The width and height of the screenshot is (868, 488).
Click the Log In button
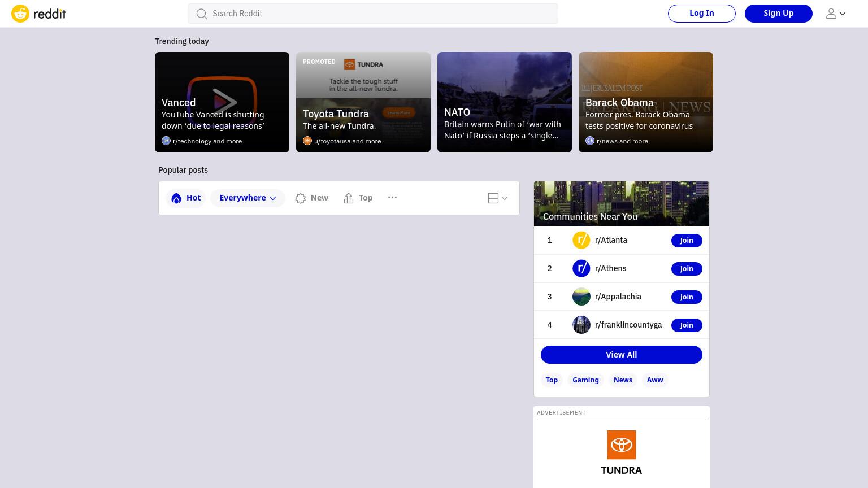coord(701,14)
